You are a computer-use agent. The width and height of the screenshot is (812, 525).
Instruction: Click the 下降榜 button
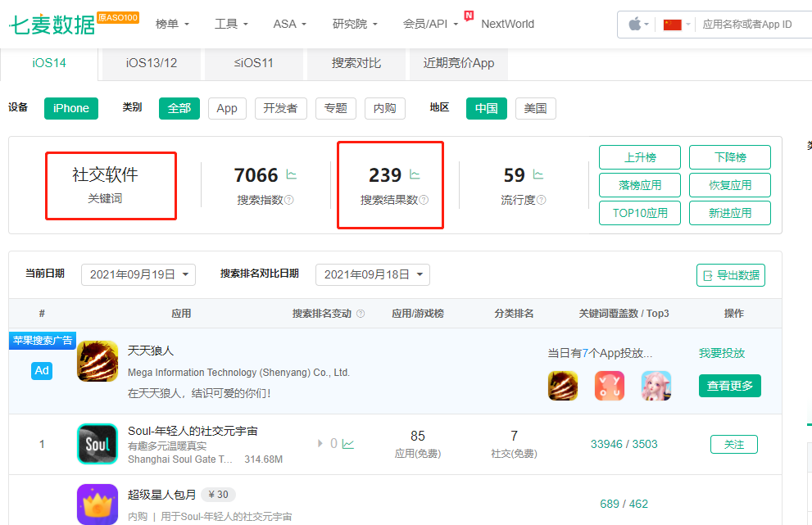point(730,157)
